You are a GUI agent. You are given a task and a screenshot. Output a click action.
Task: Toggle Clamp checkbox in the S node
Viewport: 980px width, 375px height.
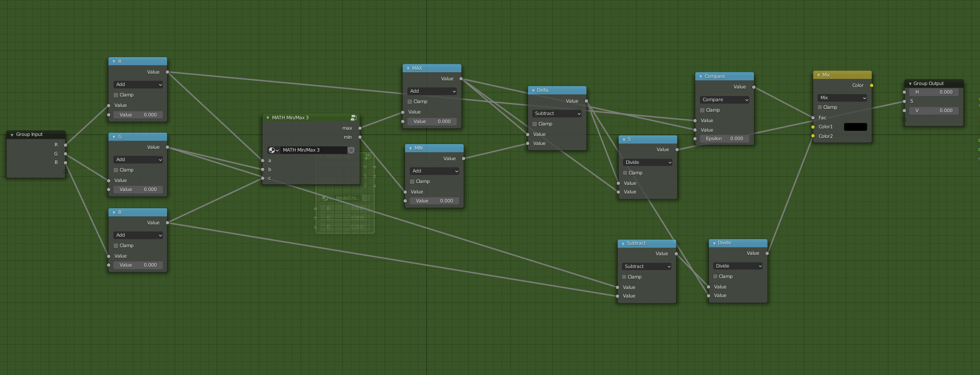625,173
